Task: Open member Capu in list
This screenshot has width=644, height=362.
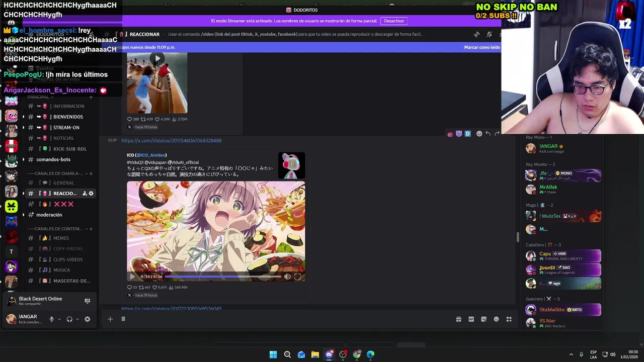Action: tap(563, 255)
